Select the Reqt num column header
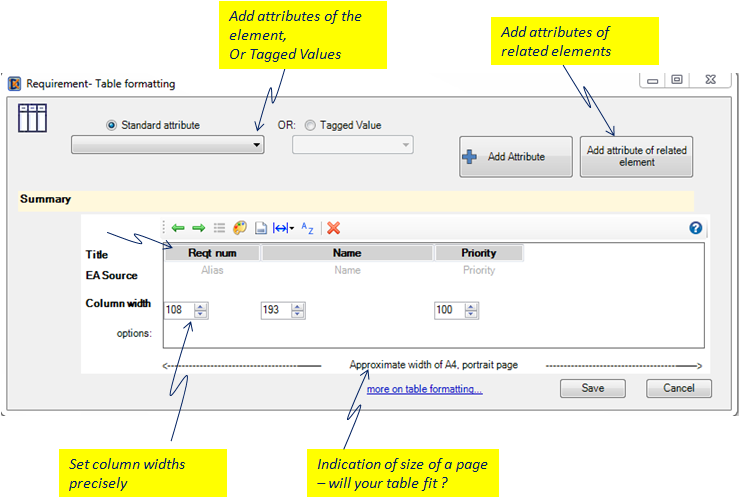 click(212, 253)
